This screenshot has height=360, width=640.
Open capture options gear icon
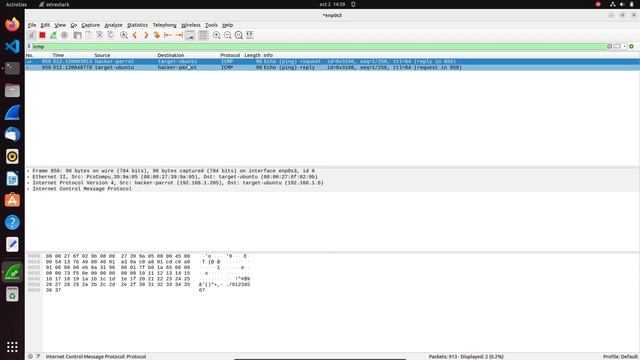[x=64, y=35]
